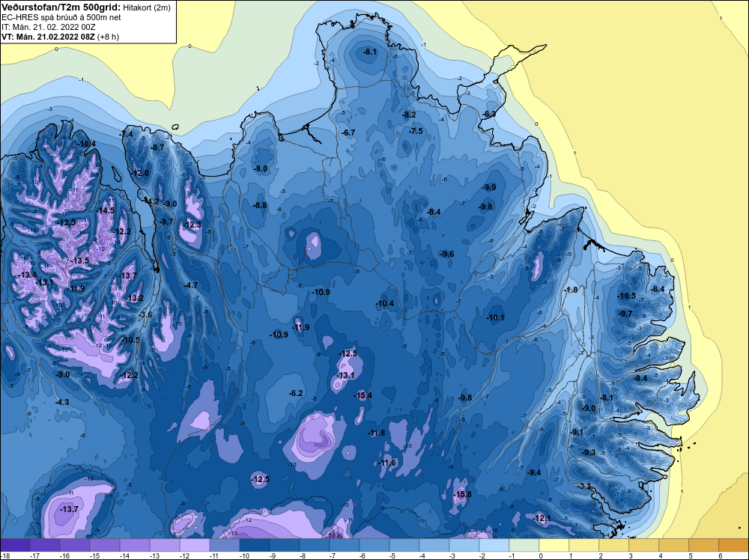Select the -6.3 temperature label on the map
The width and height of the screenshot is (749, 560).
pos(489,114)
